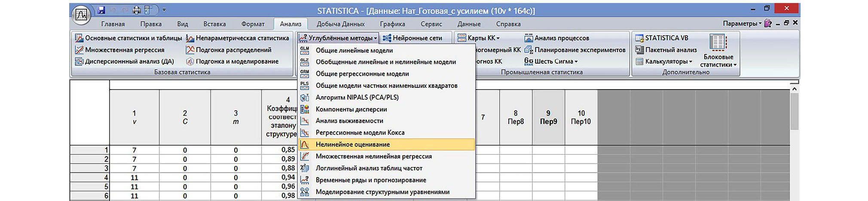Open Планирование экспериментов module

tap(575, 50)
